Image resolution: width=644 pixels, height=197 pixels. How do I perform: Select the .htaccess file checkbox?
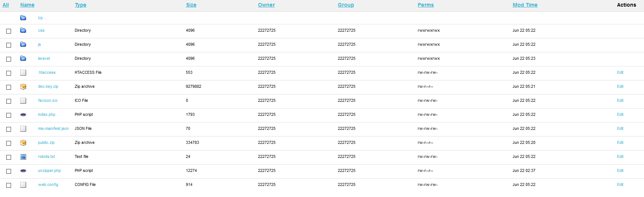tap(9, 73)
